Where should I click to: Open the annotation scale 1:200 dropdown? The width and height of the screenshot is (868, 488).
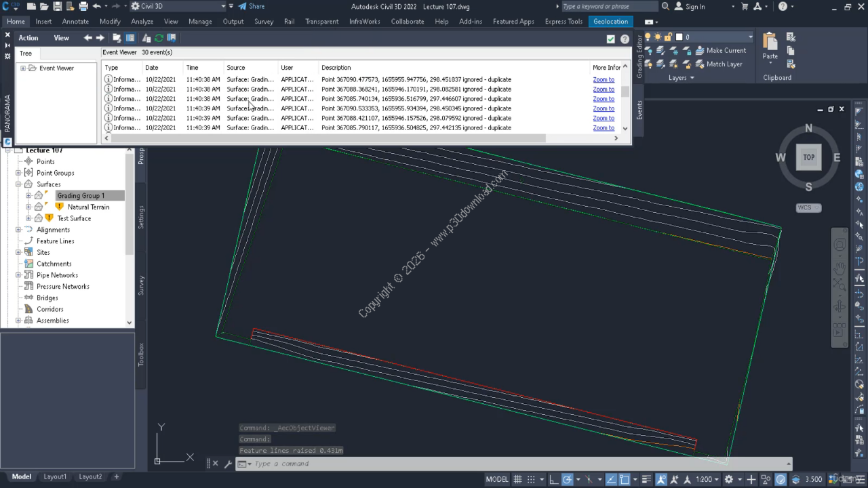708,479
